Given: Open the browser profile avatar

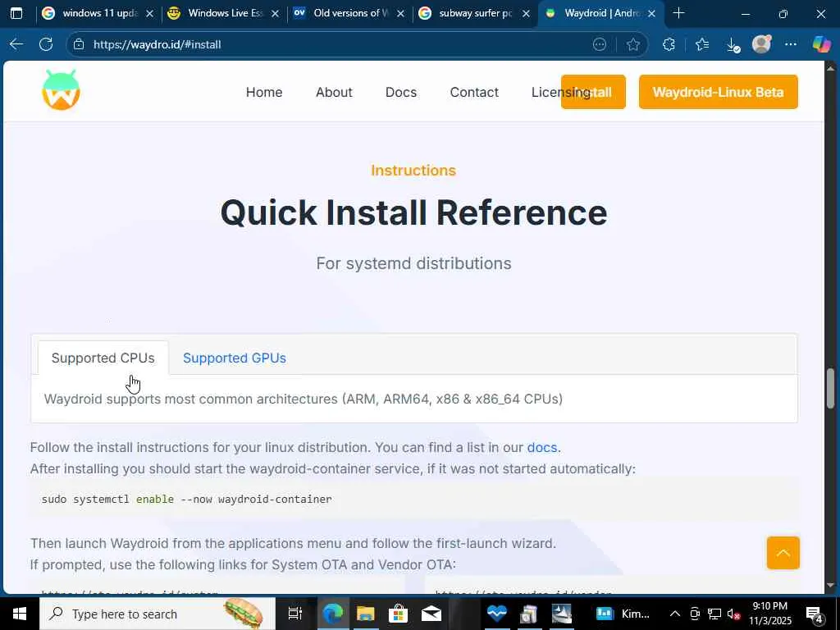Looking at the screenshot, I should [x=761, y=44].
